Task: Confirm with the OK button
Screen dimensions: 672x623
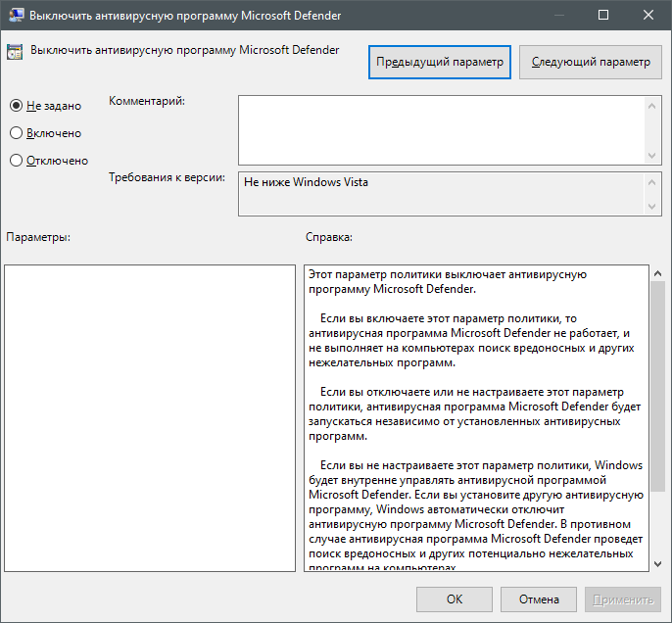Action: pyautogui.click(x=455, y=599)
